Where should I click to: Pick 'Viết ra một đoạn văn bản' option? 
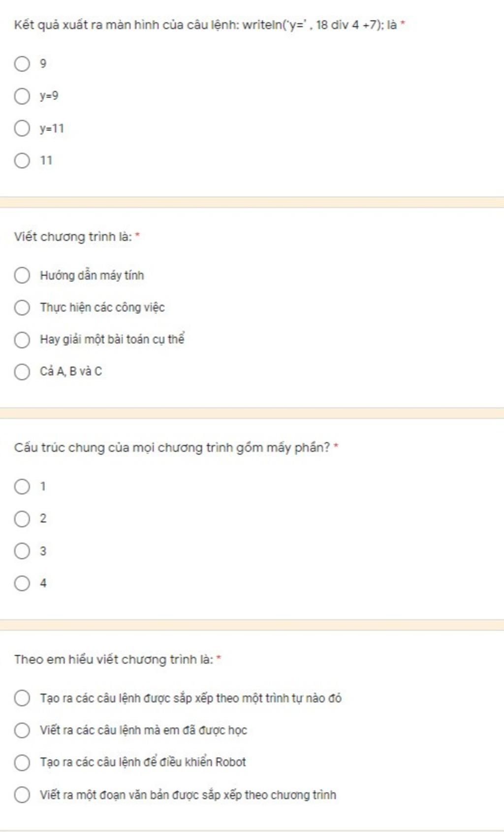[x=22, y=795]
